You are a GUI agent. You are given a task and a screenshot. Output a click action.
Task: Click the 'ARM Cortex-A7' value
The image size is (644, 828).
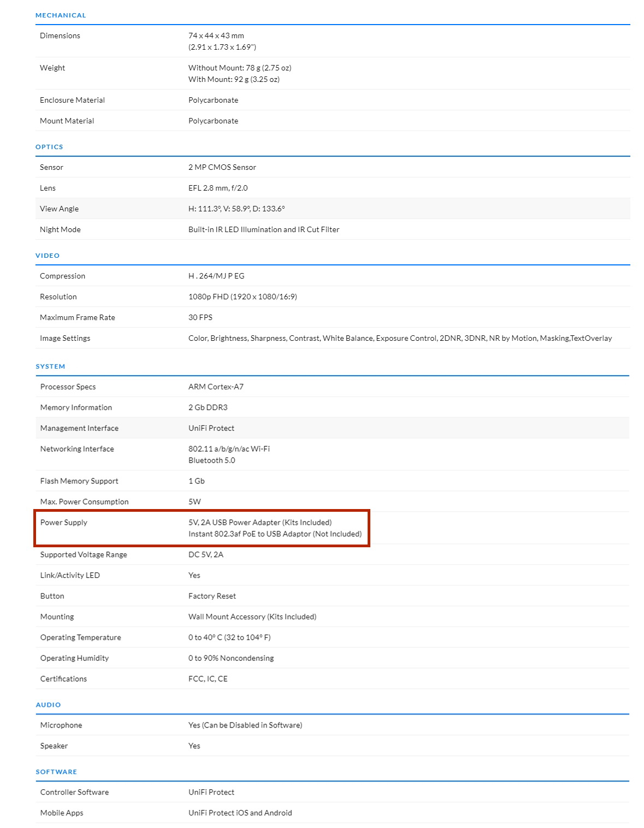(x=216, y=387)
